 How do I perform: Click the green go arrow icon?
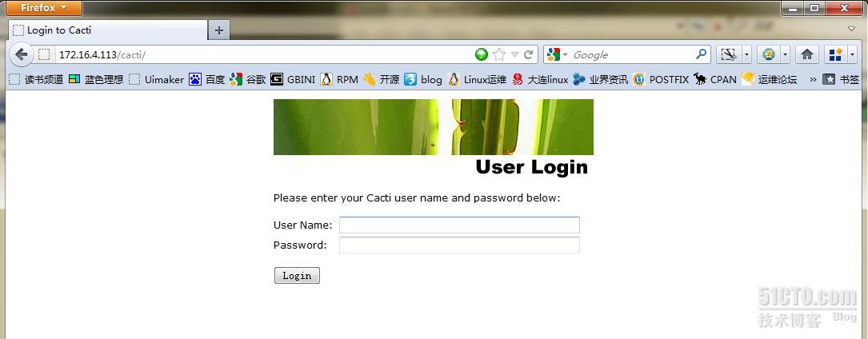(x=482, y=54)
